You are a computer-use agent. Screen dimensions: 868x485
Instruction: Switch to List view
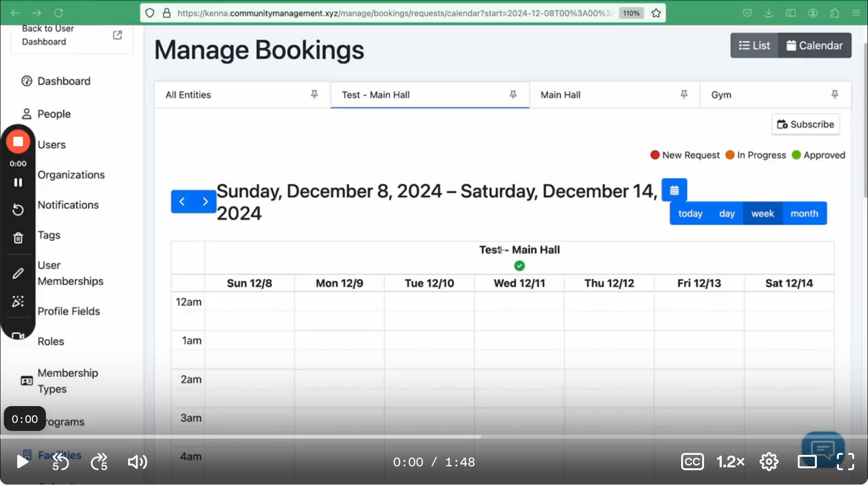coord(754,45)
